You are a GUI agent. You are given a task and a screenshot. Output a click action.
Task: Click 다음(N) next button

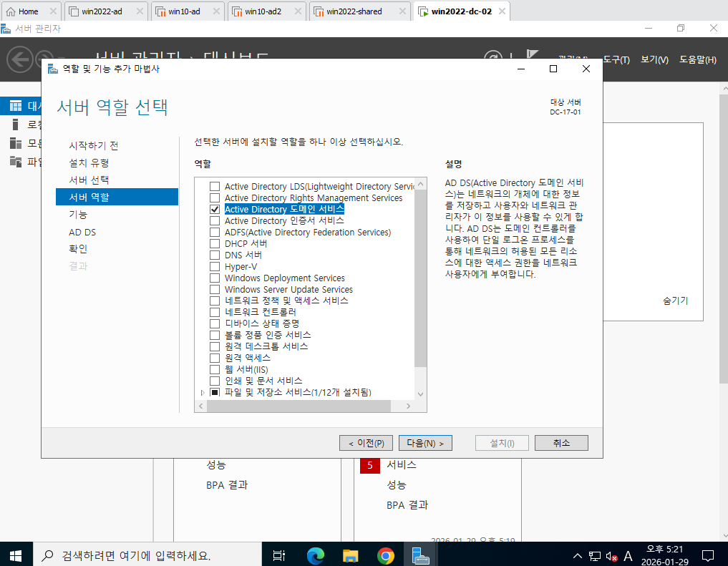click(x=425, y=443)
